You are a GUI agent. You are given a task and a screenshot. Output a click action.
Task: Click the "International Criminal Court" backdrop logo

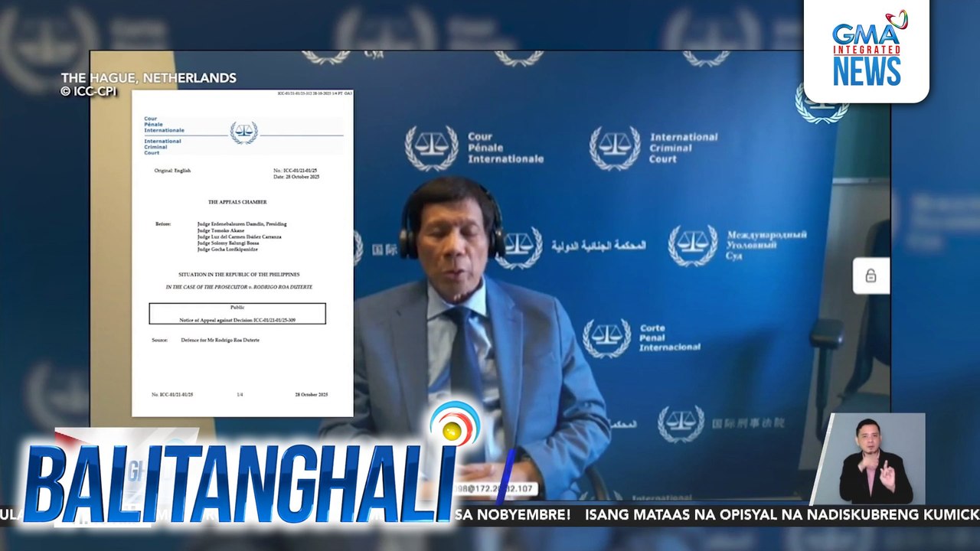click(x=653, y=148)
